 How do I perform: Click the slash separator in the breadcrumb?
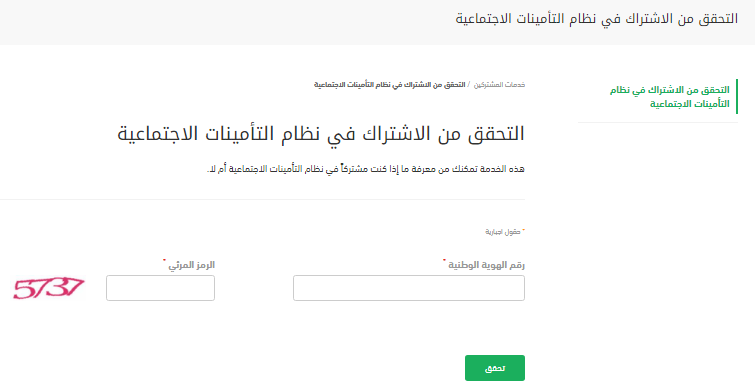point(469,85)
